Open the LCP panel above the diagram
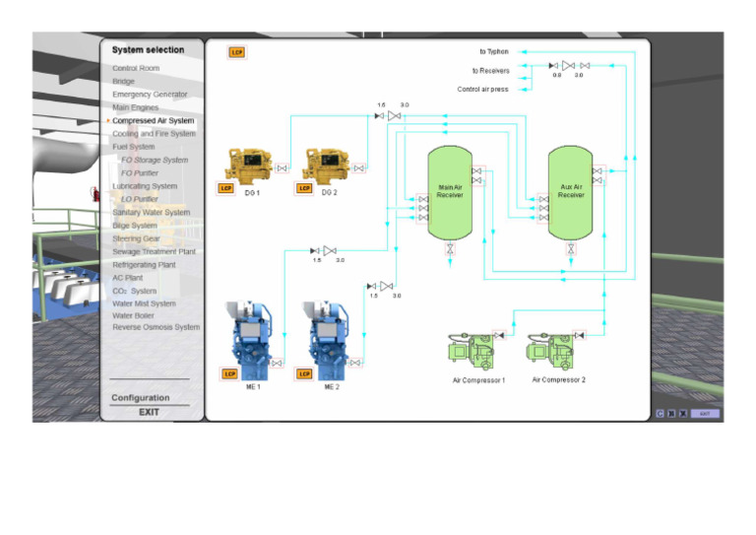Viewport: 756px width, 535px height. 236,52
